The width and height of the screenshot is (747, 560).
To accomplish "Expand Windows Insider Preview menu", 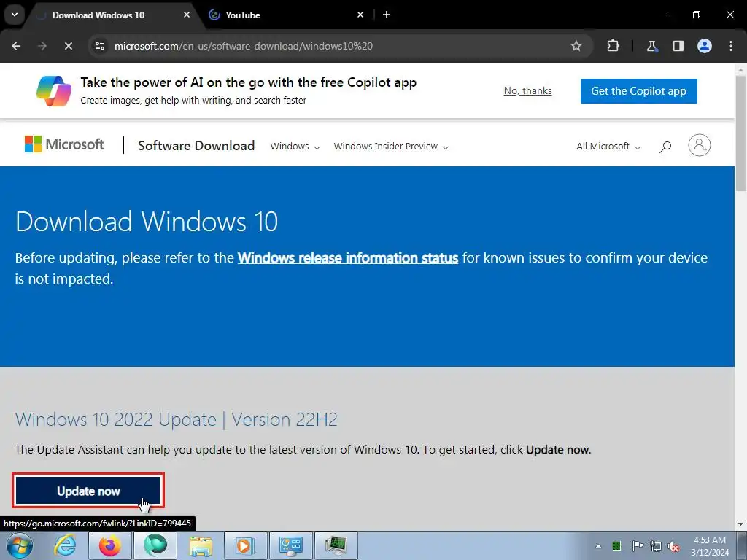I will click(x=391, y=146).
